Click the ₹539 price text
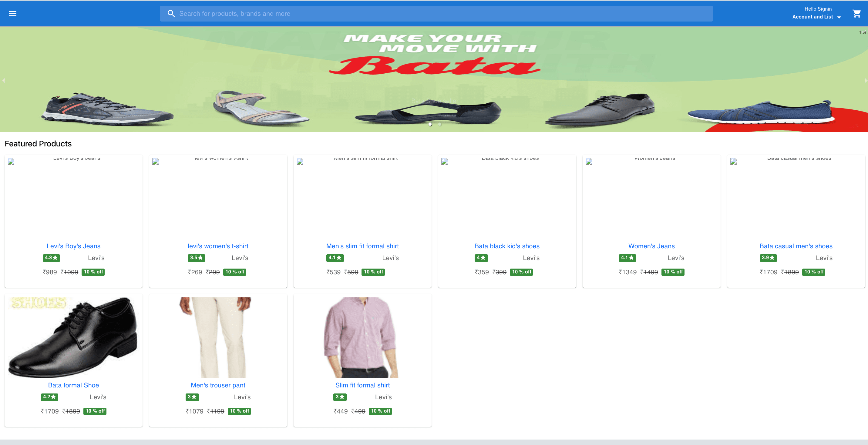The height and width of the screenshot is (445, 868). point(333,272)
